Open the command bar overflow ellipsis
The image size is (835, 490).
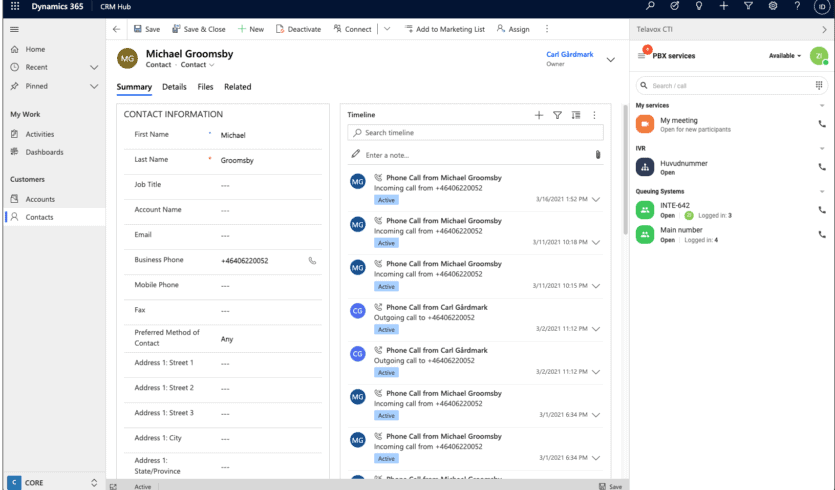(547, 29)
